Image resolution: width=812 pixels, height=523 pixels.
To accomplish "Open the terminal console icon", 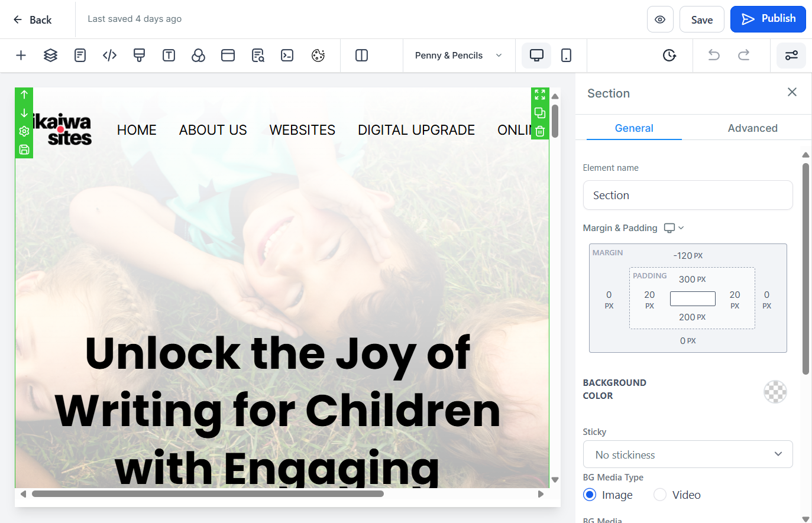I will coord(287,56).
